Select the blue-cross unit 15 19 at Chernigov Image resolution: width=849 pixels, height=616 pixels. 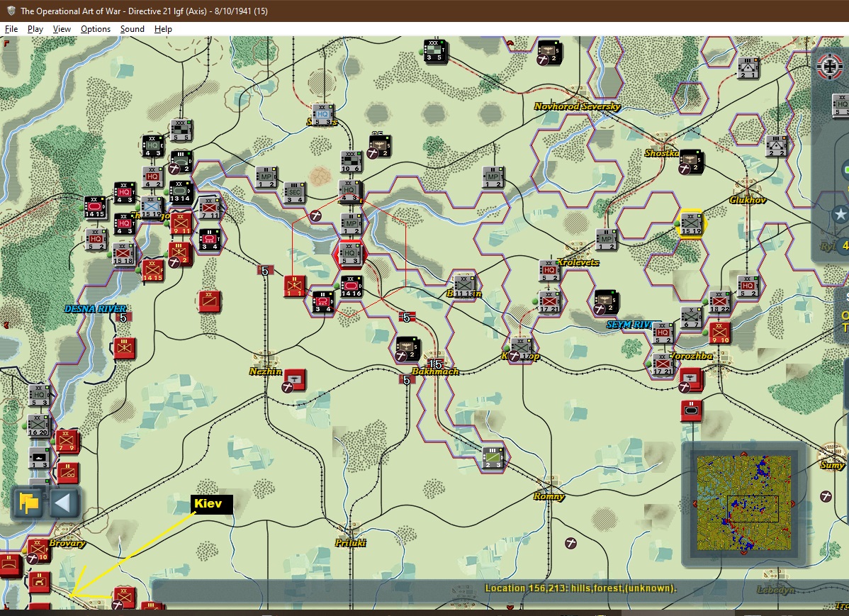coord(152,208)
